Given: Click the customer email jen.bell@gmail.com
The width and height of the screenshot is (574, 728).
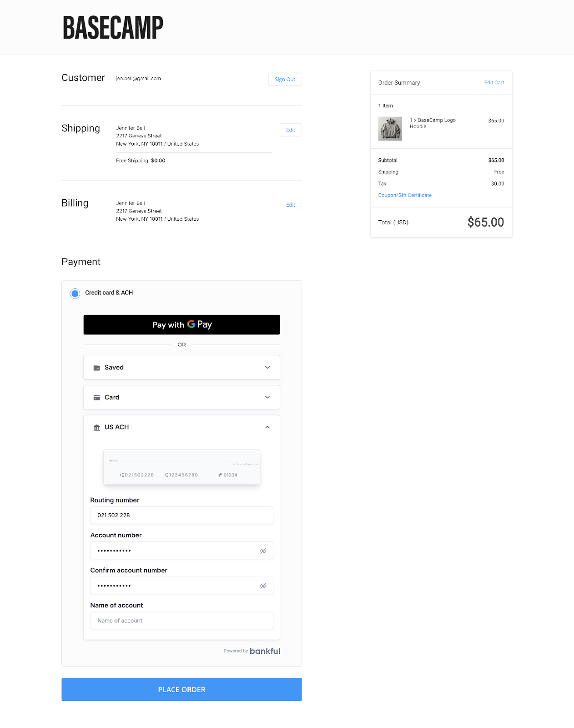Looking at the screenshot, I should coord(138,79).
